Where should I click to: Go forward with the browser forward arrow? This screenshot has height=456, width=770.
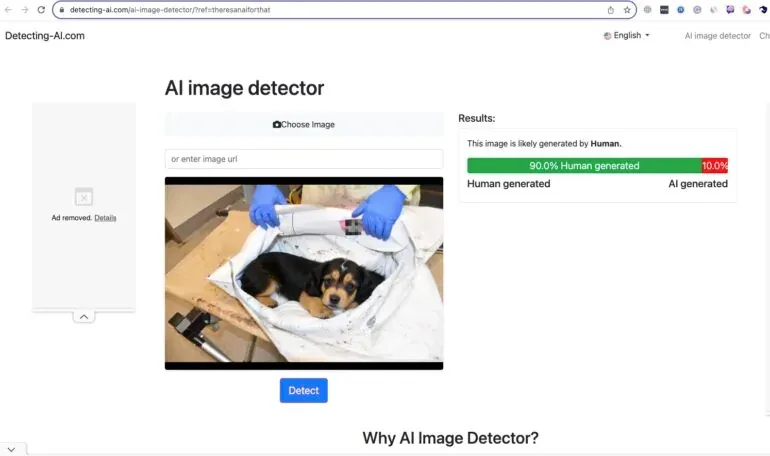point(25,10)
